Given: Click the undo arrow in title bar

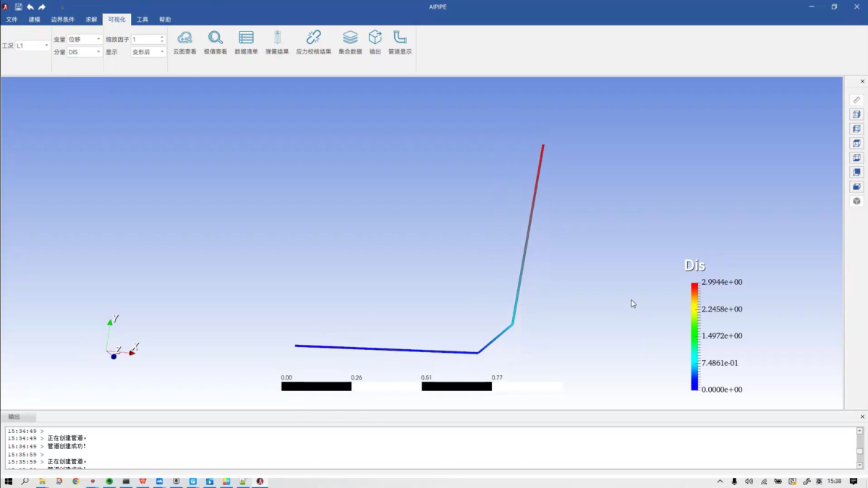Looking at the screenshot, I should [x=30, y=7].
